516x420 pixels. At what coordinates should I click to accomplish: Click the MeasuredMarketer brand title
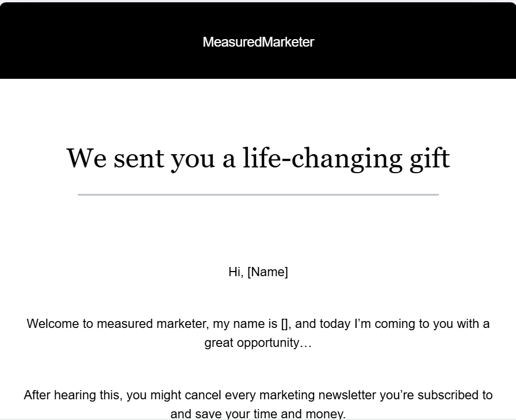[258, 42]
